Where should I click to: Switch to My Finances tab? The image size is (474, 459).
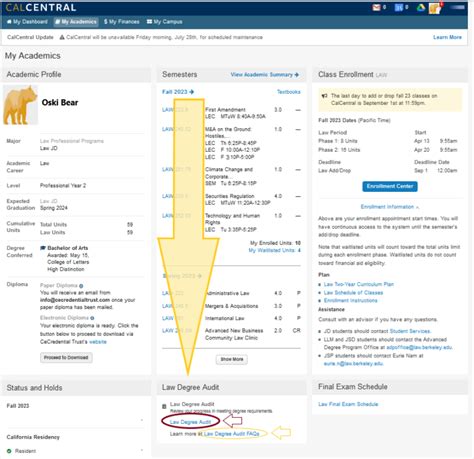pyautogui.click(x=122, y=22)
